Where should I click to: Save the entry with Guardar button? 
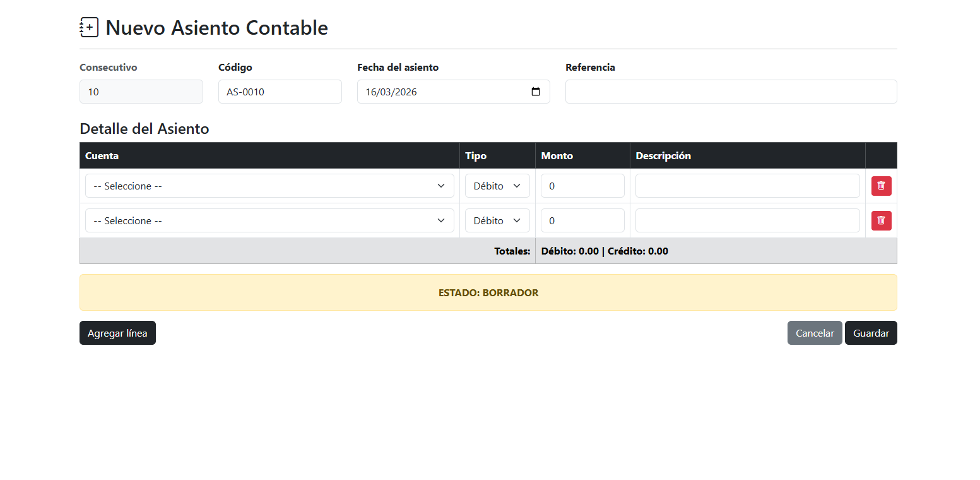pyautogui.click(x=870, y=333)
